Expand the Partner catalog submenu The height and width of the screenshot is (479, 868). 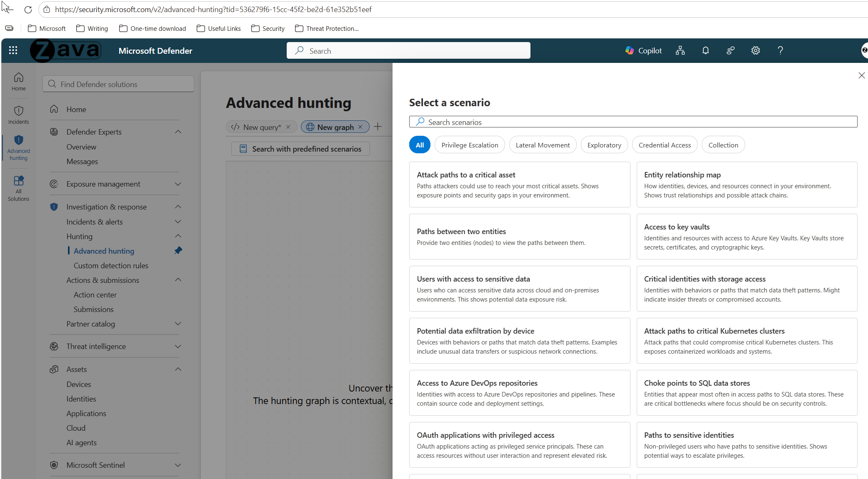(x=178, y=324)
